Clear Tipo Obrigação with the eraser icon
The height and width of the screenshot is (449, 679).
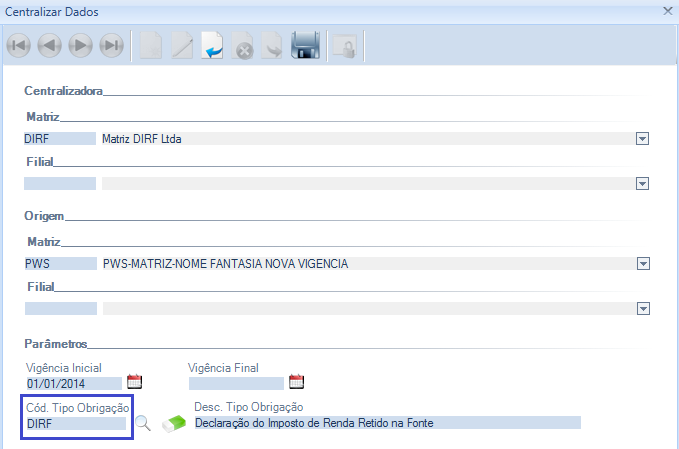click(174, 423)
